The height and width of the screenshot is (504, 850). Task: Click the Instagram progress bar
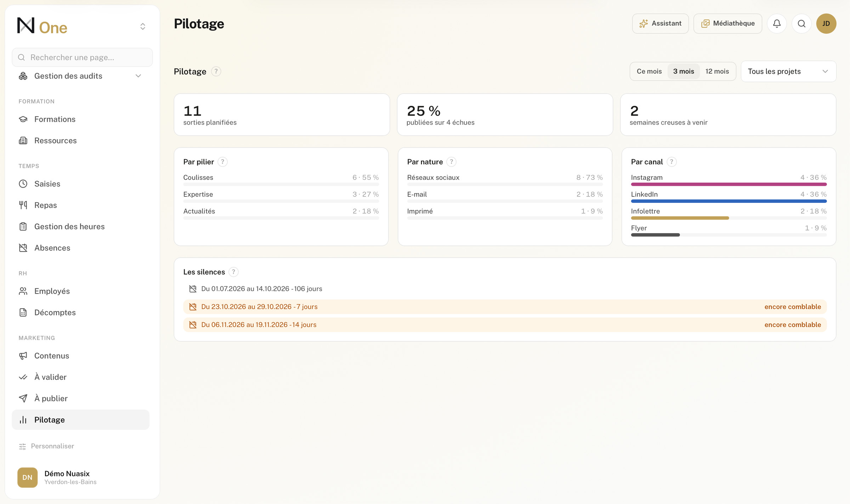pyautogui.click(x=729, y=184)
